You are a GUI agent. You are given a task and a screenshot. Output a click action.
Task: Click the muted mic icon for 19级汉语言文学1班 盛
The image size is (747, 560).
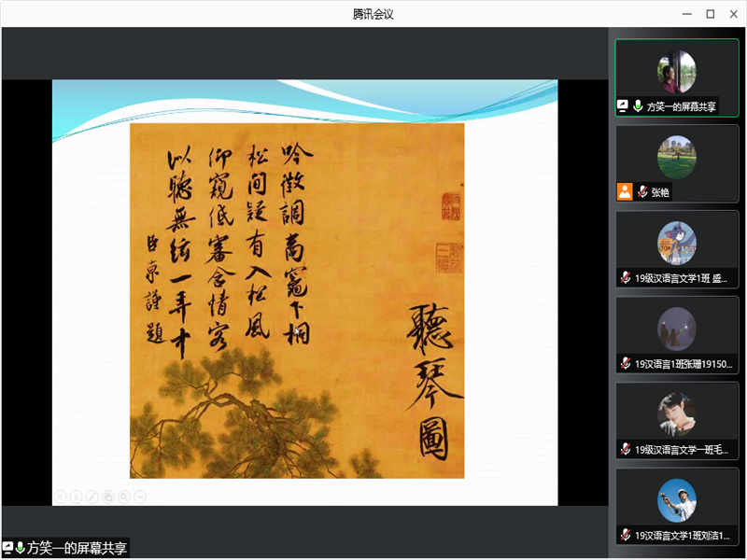pos(626,277)
